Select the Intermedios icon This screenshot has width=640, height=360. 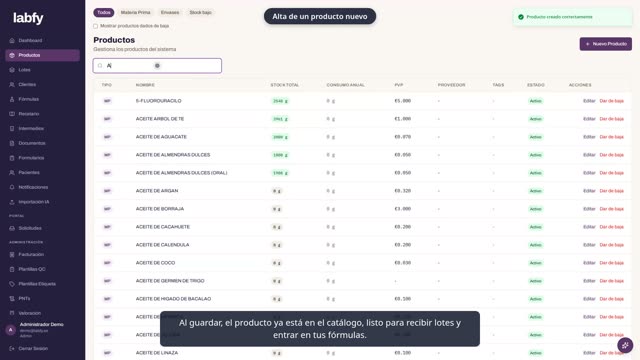tap(12, 129)
